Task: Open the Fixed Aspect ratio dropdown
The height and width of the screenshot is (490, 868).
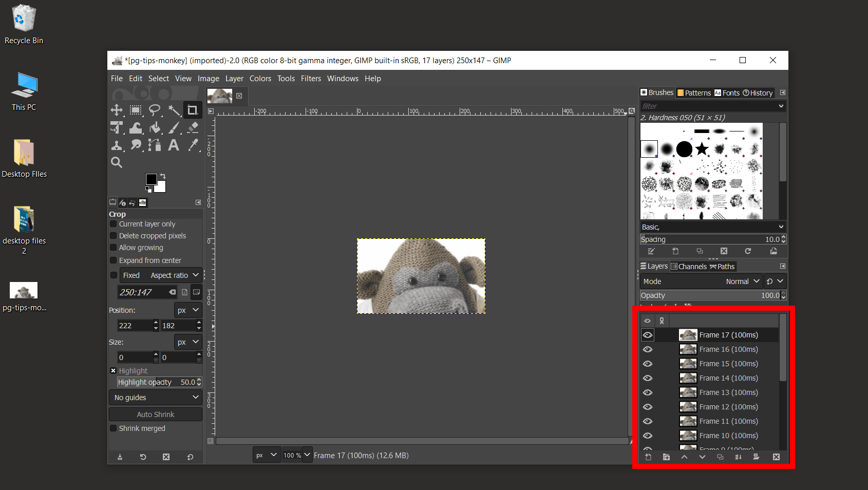Action: [161, 275]
